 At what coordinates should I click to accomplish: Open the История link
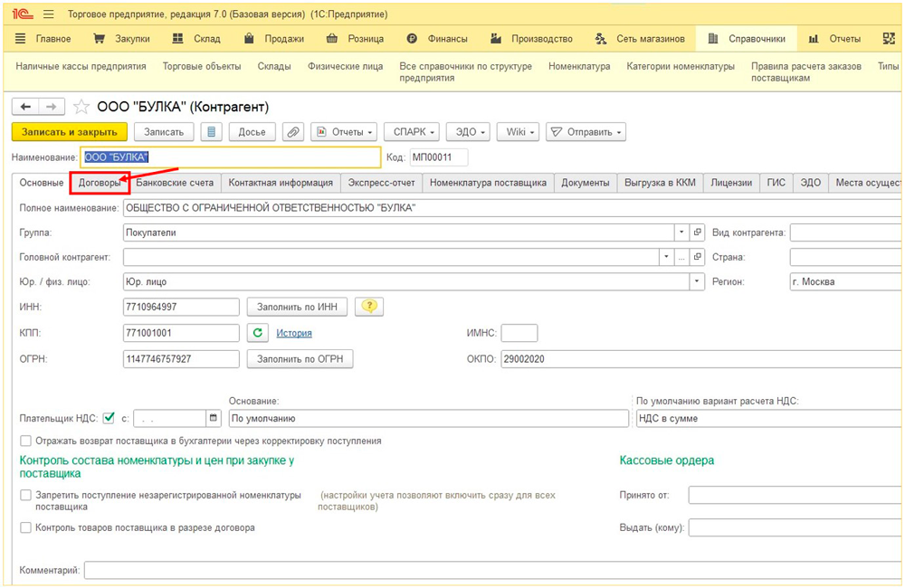tap(294, 333)
